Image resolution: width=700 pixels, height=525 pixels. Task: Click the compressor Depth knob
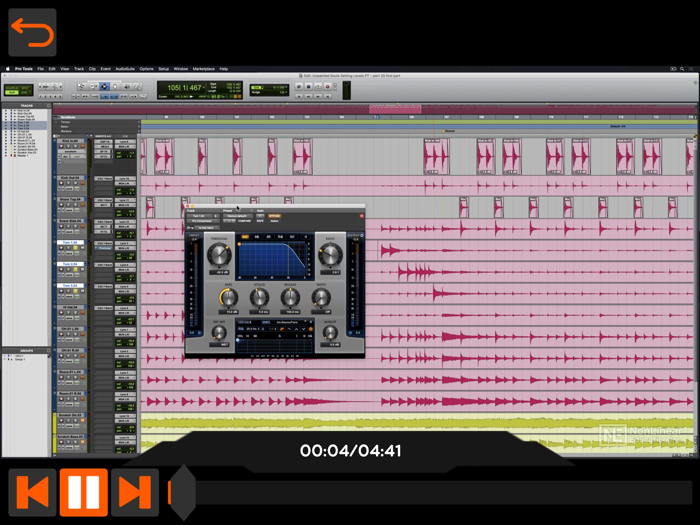click(x=321, y=298)
